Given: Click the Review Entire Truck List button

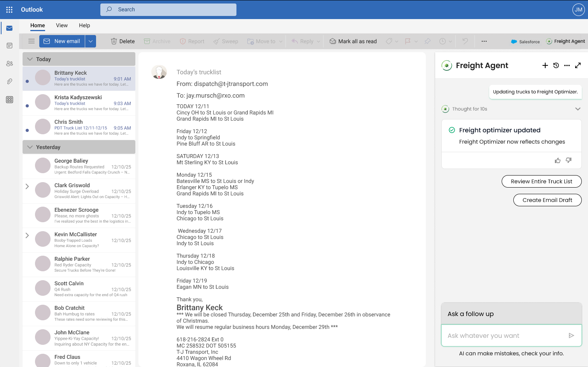Looking at the screenshot, I should (x=541, y=181).
